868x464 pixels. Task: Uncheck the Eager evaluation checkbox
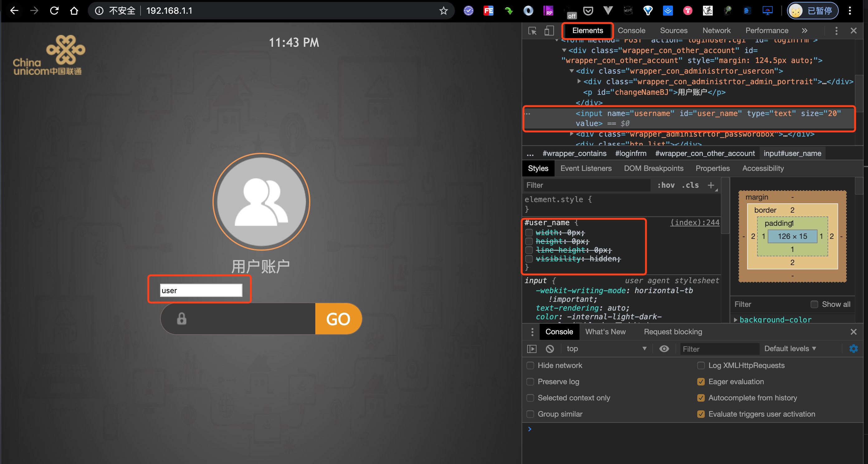701,382
